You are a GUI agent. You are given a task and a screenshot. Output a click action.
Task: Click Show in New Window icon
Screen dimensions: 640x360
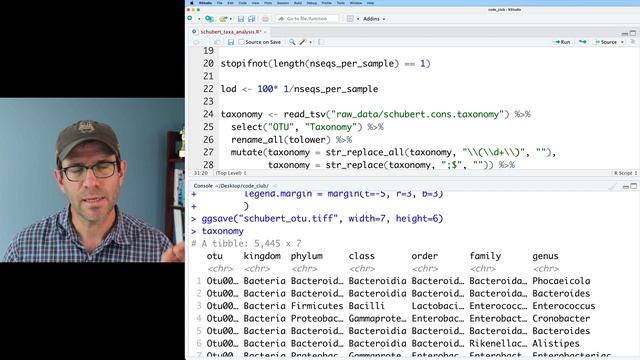[x=218, y=42]
